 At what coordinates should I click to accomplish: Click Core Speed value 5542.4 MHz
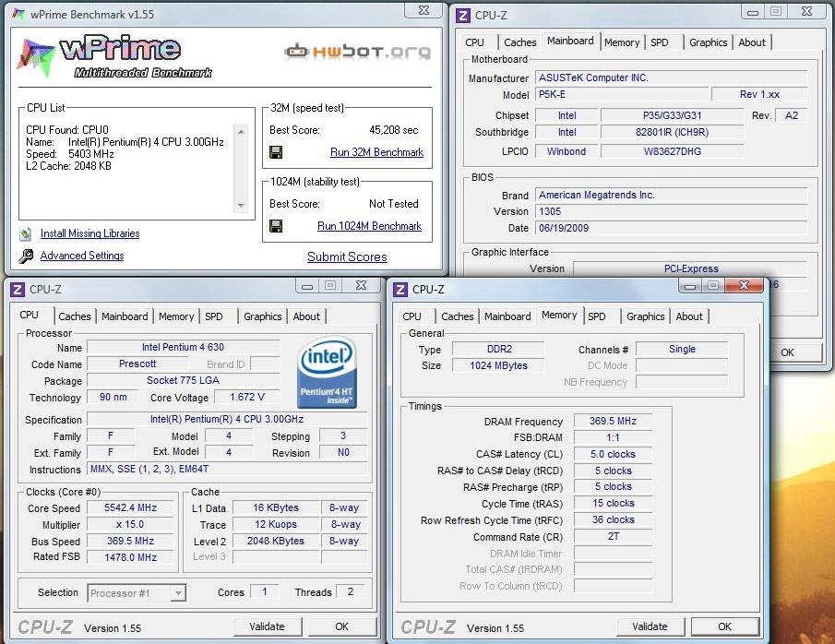tap(130, 507)
